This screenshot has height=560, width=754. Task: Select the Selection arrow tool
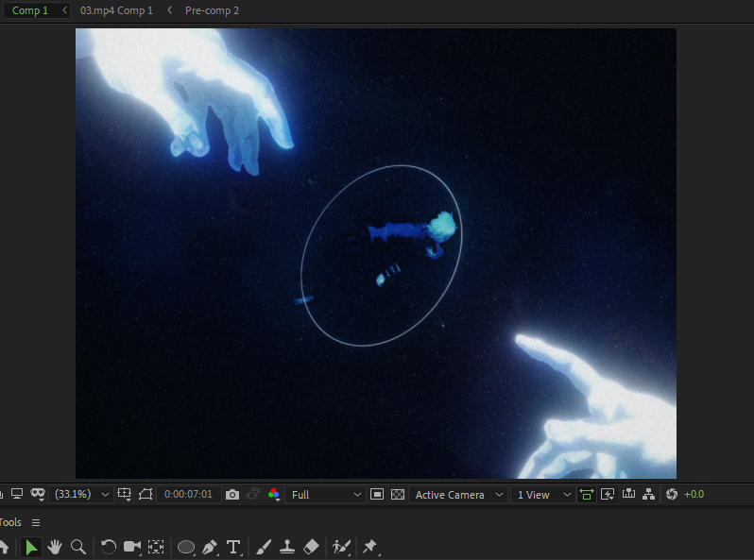[31, 547]
